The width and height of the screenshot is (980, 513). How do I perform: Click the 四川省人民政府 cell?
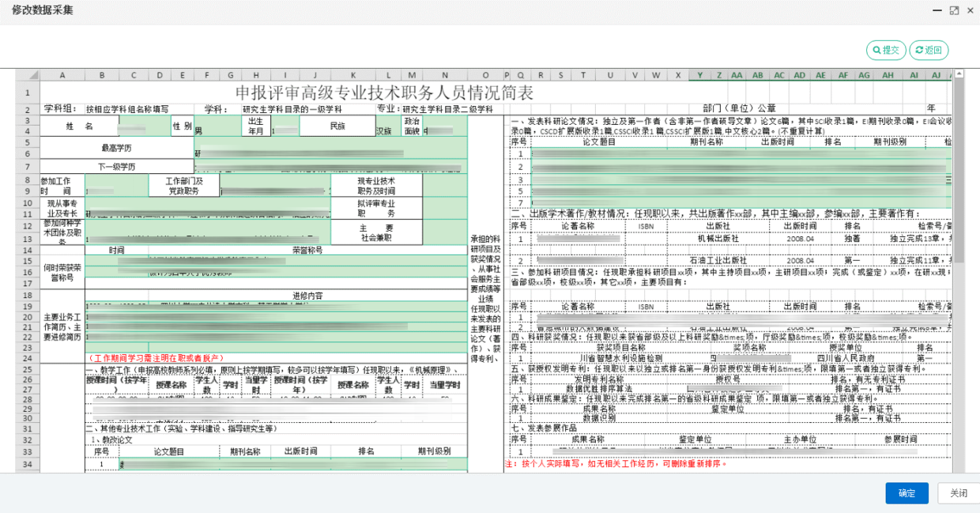click(x=844, y=358)
